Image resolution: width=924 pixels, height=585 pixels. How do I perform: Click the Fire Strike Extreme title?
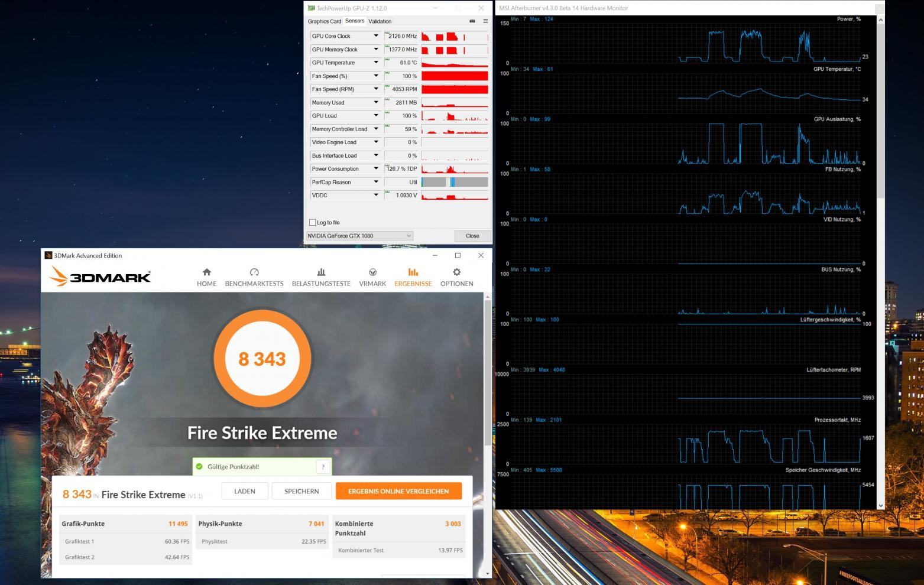point(262,433)
